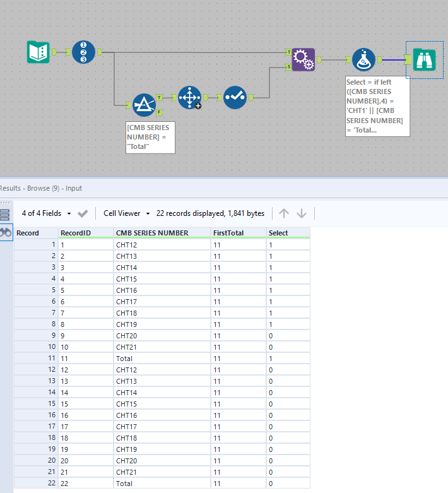This screenshot has height=493, width=448.
Task: Click RecordID value 5 cell
Action: pos(86,290)
